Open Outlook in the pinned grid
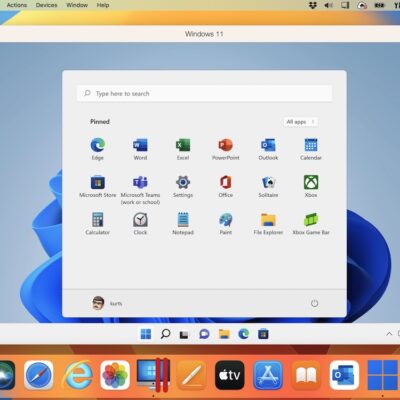Screen dimensions: 400x400 click(x=268, y=149)
